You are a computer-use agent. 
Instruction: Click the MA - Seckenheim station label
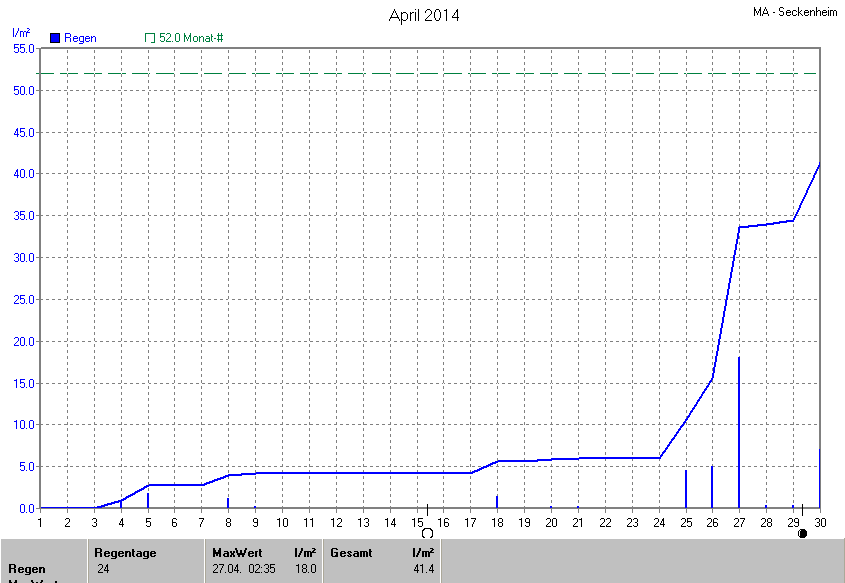796,13
